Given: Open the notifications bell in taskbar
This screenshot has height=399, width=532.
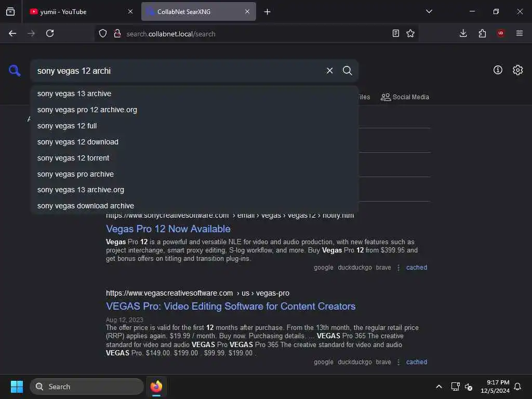Looking at the screenshot, I should [x=517, y=387].
